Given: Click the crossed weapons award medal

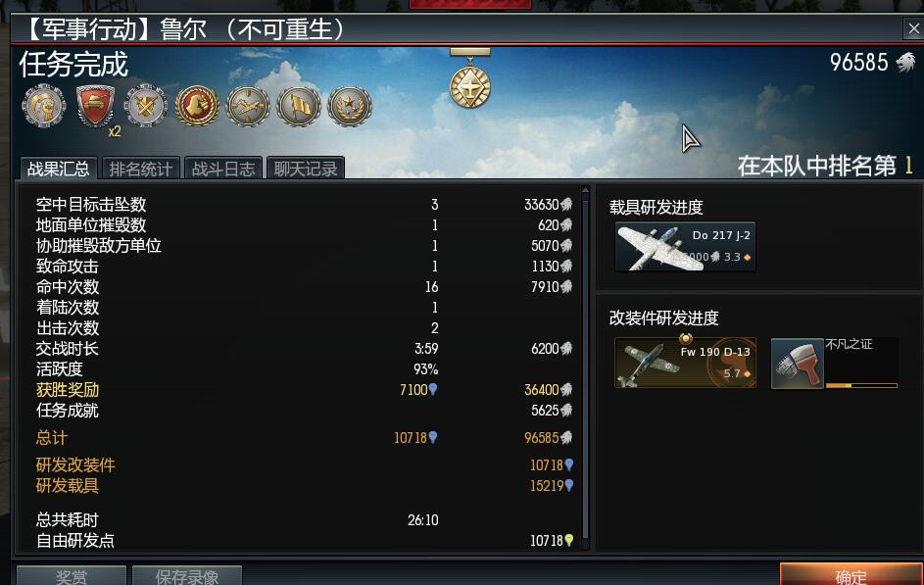Looking at the screenshot, I should click(x=146, y=106).
